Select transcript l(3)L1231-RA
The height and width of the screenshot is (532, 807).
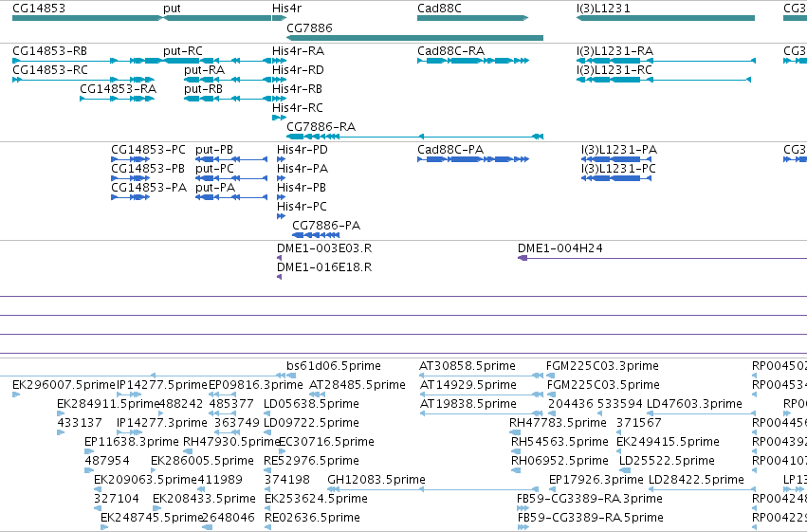point(614,51)
